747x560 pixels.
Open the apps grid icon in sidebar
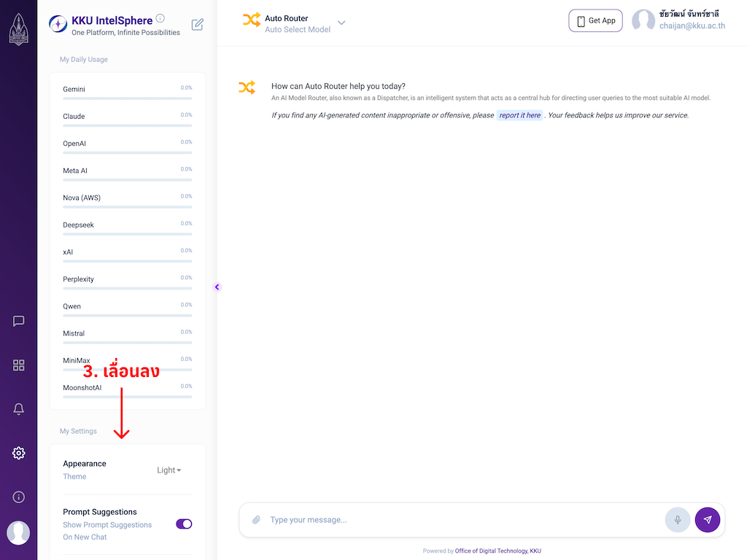[18, 365]
